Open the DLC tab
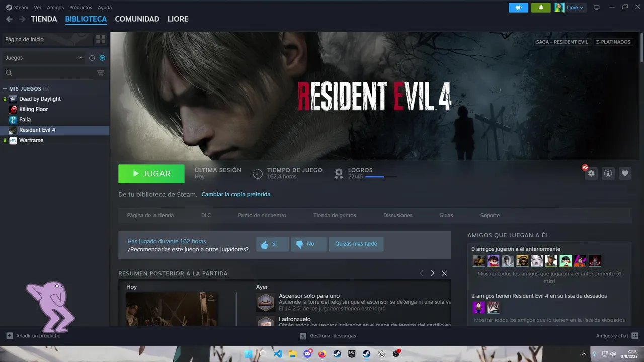This screenshot has width=644, height=362. tap(206, 215)
